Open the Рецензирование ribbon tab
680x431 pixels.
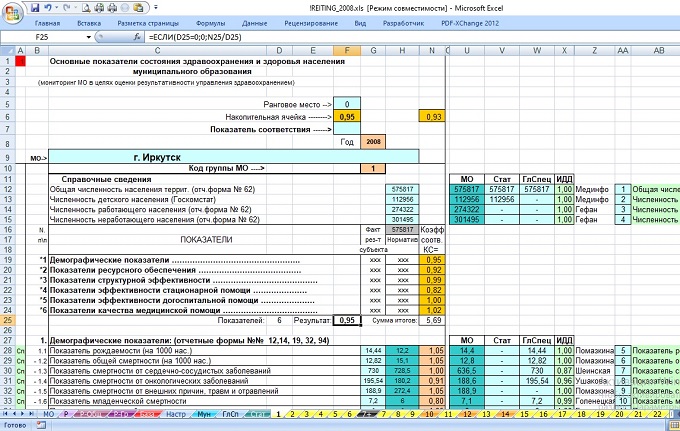point(311,23)
